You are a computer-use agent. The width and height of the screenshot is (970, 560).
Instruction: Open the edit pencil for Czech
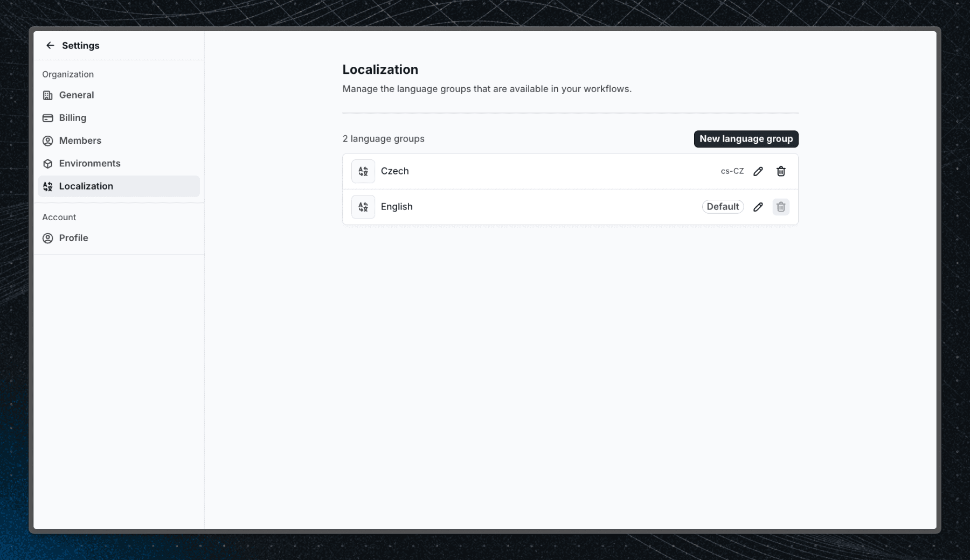point(758,171)
